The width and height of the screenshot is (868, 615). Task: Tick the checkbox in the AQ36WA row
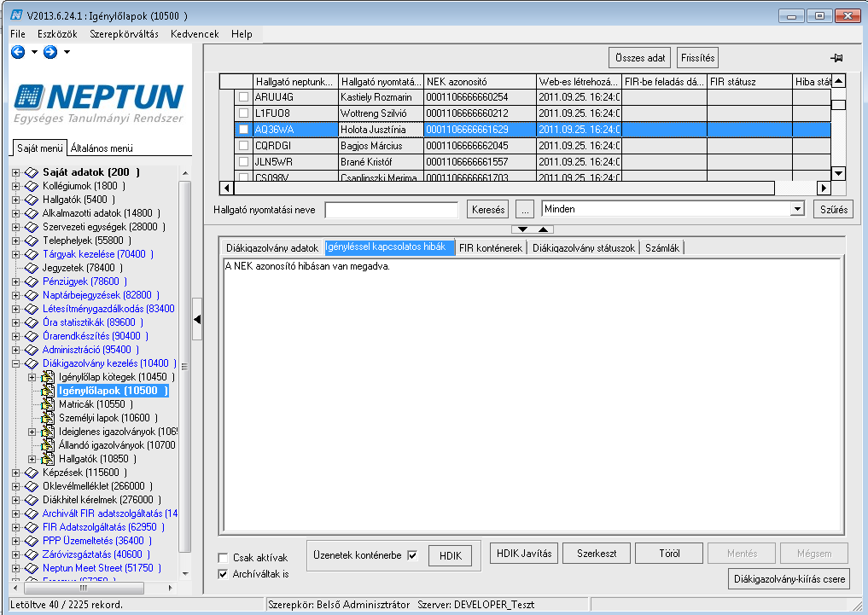243,130
